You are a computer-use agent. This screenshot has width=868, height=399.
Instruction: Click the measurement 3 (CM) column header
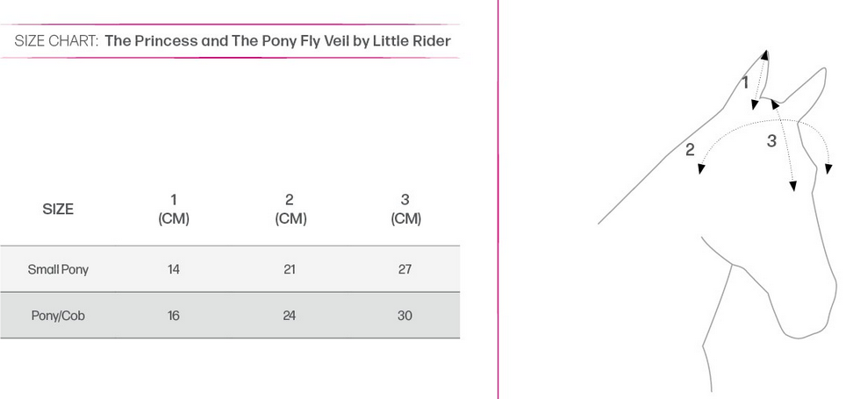tap(405, 210)
